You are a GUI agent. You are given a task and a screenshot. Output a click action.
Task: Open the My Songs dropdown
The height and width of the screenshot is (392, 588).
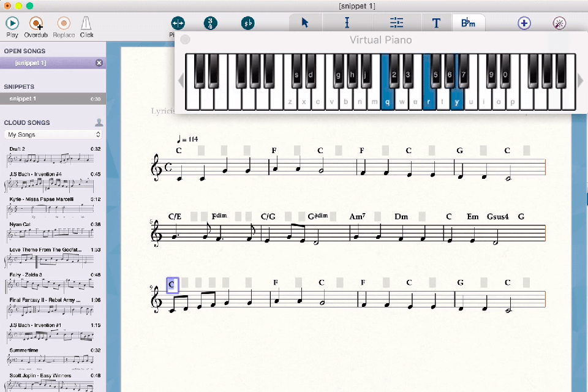53,134
